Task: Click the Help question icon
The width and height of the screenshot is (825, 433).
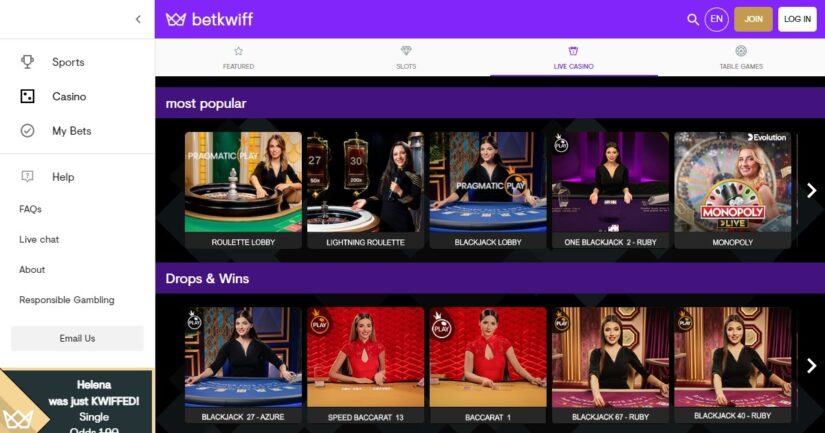Action: click(27, 176)
